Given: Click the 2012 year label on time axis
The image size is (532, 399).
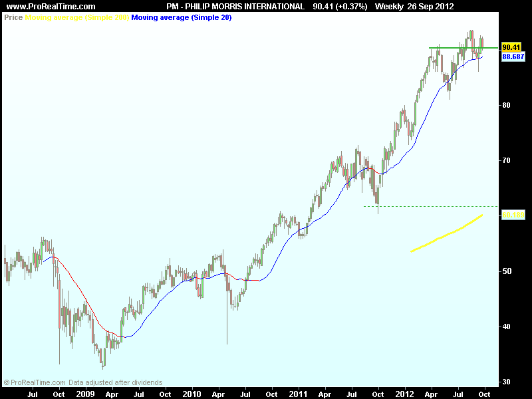Looking at the screenshot, I should tap(404, 394).
